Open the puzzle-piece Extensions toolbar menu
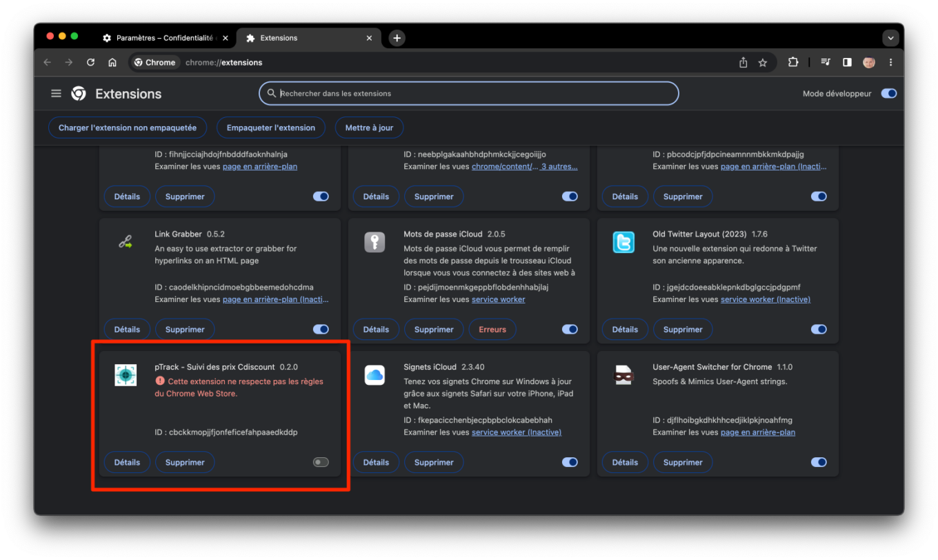The height and width of the screenshot is (560, 938). (x=793, y=62)
